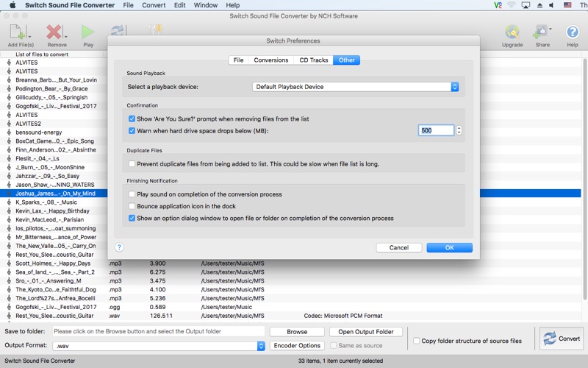Click the audio file icon beside Sea_of_land
The image size is (588, 368).
pos(9,272)
